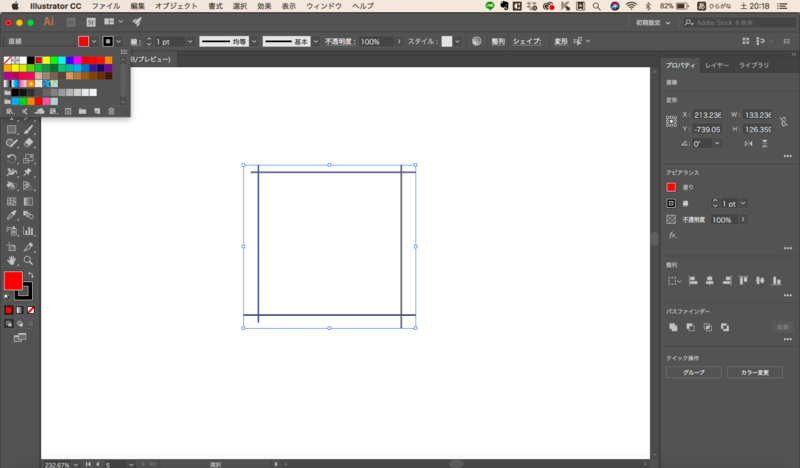Select the Puppet Warp pin tool

pyautogui.click(x=28, y=173)
